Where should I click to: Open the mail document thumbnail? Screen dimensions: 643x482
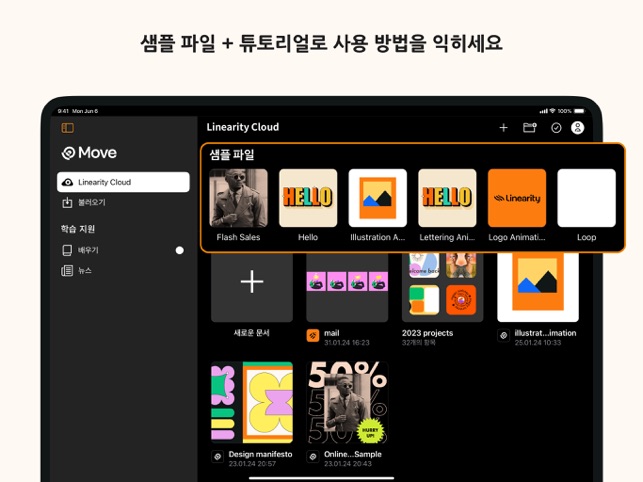(347, 287)
